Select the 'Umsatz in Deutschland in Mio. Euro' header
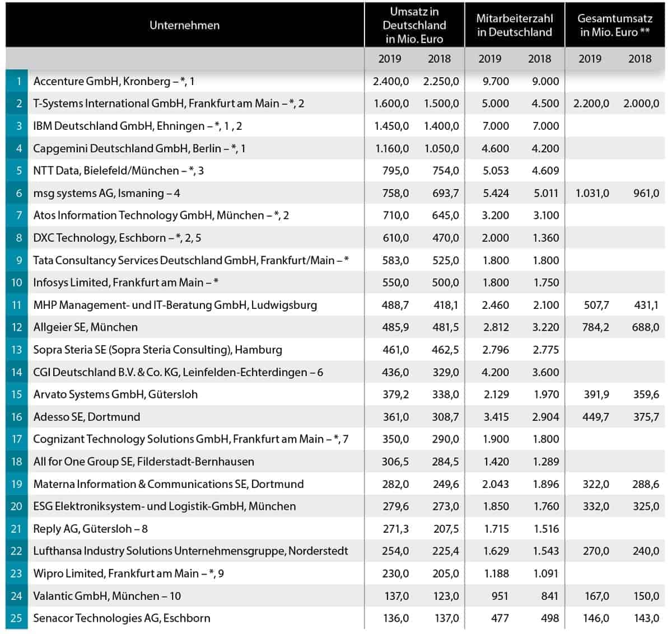 pos(414,25)
